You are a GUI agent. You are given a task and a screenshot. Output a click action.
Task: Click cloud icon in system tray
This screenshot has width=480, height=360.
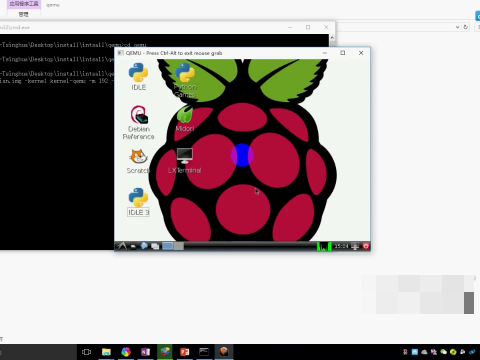click(x=424, y=352)
